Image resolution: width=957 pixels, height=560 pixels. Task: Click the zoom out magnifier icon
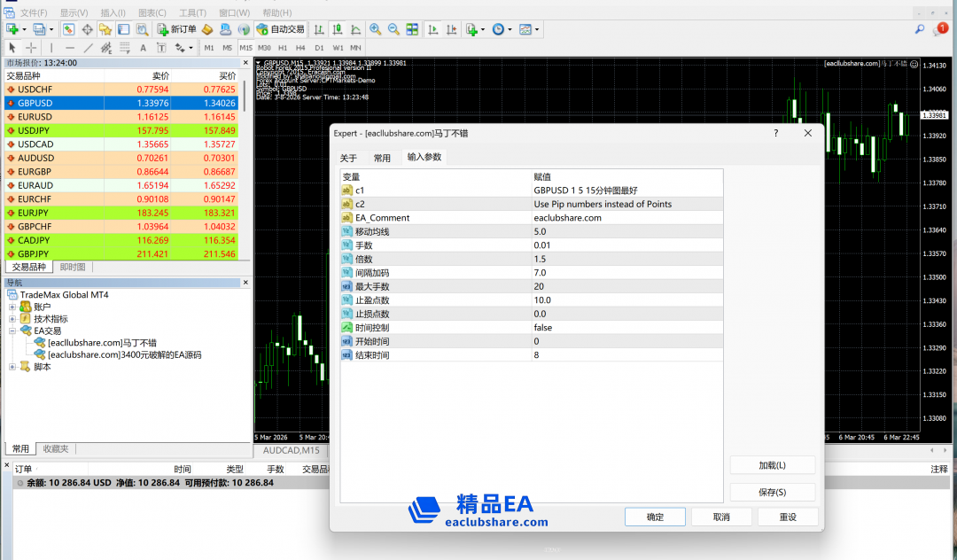tap(393, 29)
